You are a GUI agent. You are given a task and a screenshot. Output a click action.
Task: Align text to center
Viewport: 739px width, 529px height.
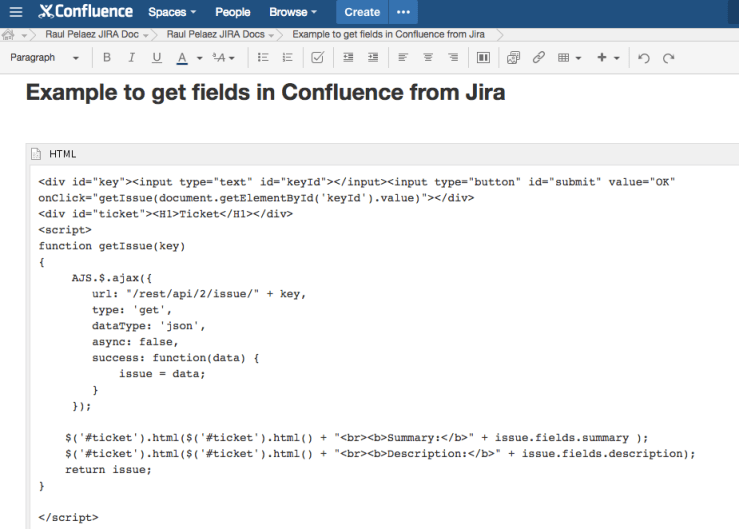428,58
